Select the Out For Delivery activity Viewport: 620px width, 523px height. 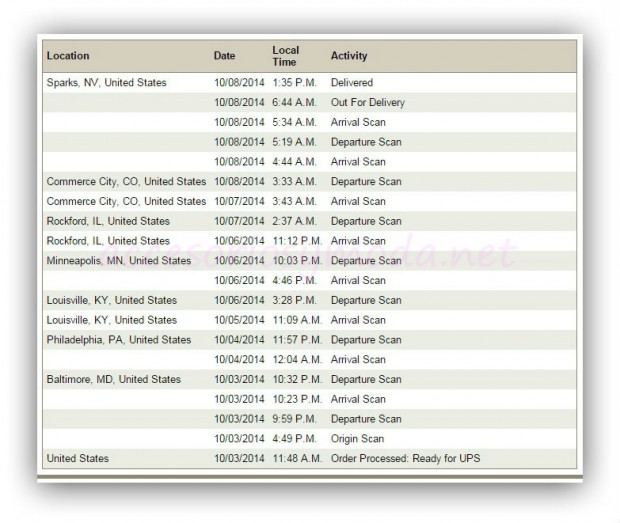tap(367, 103)
